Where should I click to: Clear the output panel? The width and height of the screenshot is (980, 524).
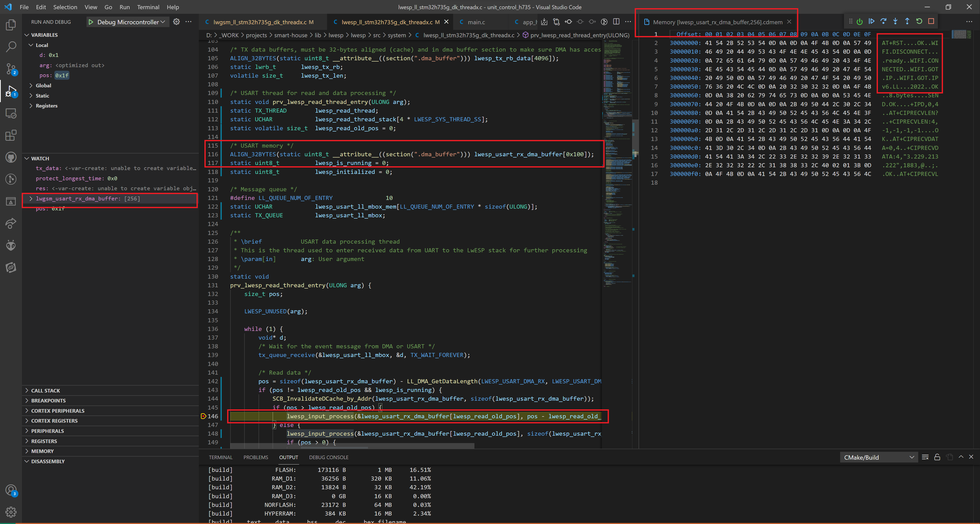[925, 457]
